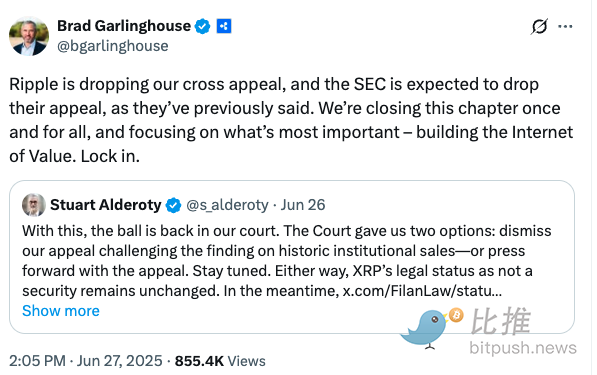Click Stuart Alderoty's verified badge

pos(174,205)
